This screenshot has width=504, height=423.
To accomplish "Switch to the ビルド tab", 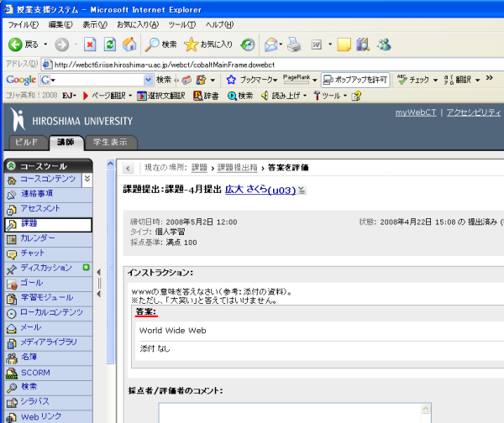I will pos(27,142).
